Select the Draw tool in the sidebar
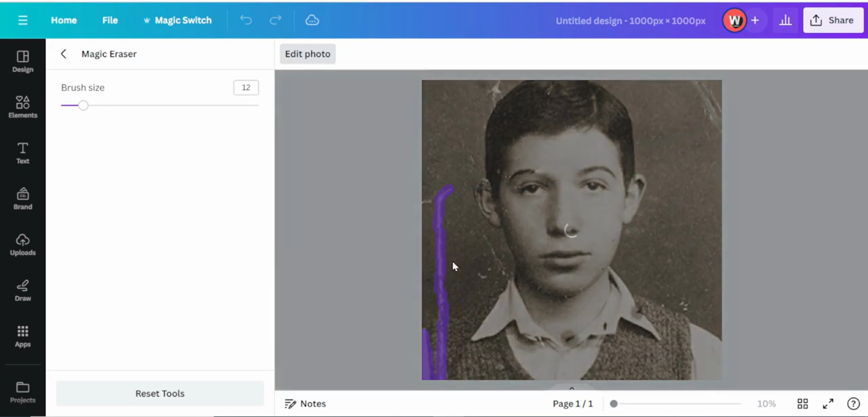 (x=23, y=290)
